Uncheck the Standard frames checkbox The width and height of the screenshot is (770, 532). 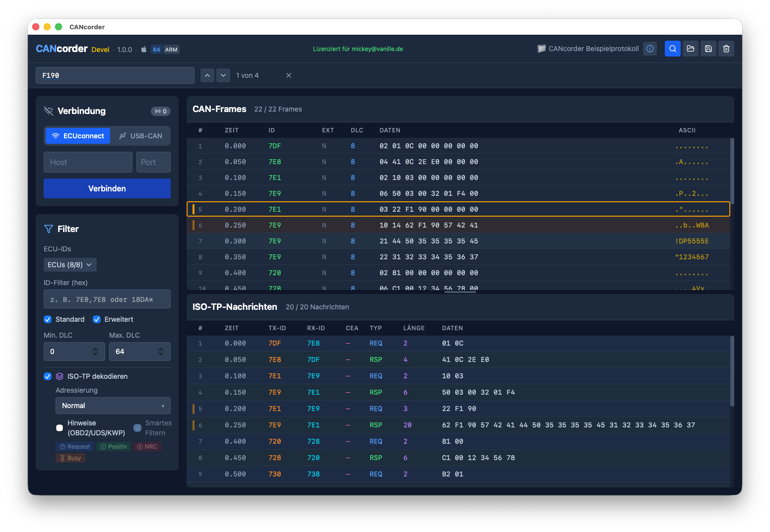tap(48, 319)
